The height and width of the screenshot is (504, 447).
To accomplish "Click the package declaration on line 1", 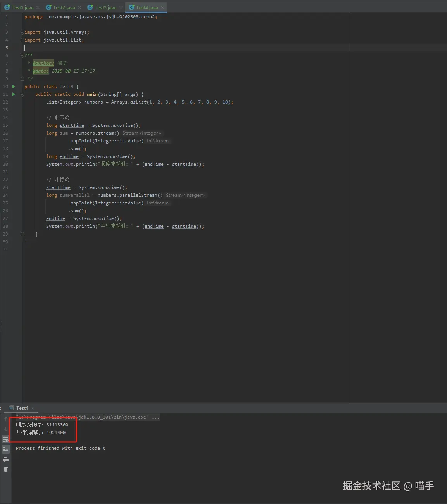I will [x=91, y=17].
